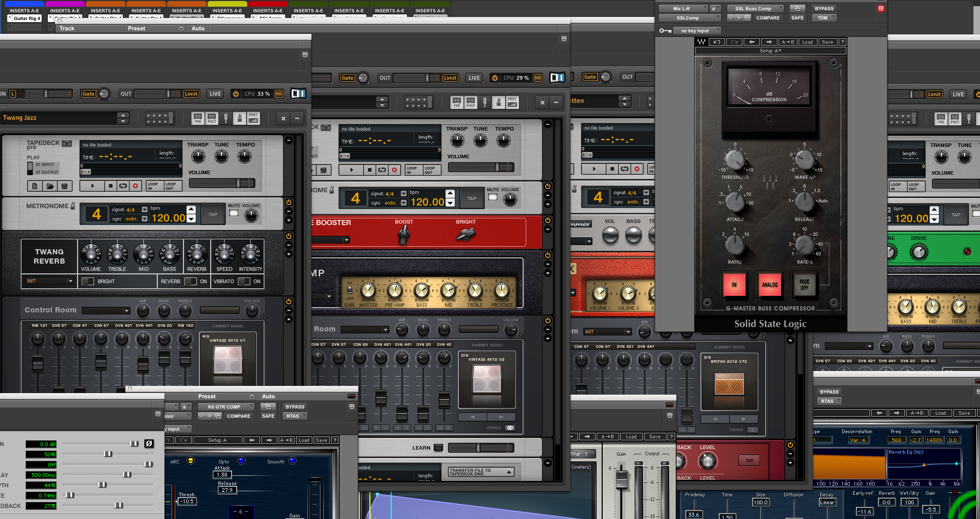
Task: Turn off Metronome module power icon, Twang Jazz
Action: tap(289, 202)
